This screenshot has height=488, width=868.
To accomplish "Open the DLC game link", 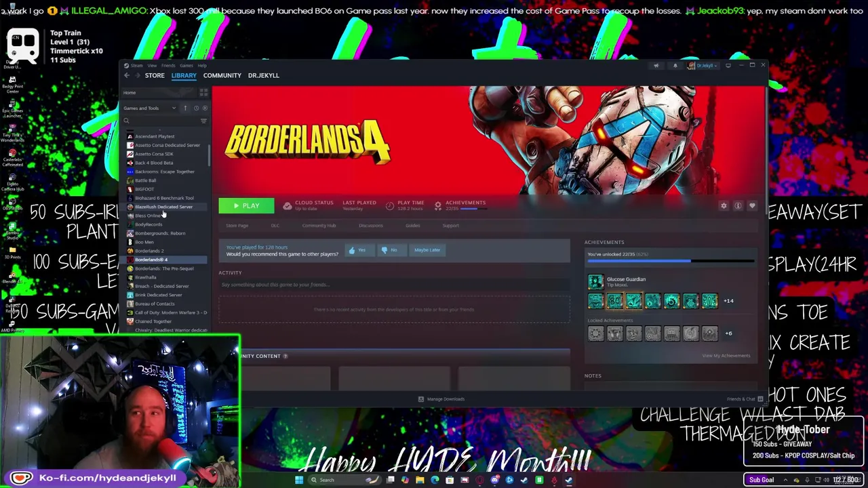I will point(275,226).
